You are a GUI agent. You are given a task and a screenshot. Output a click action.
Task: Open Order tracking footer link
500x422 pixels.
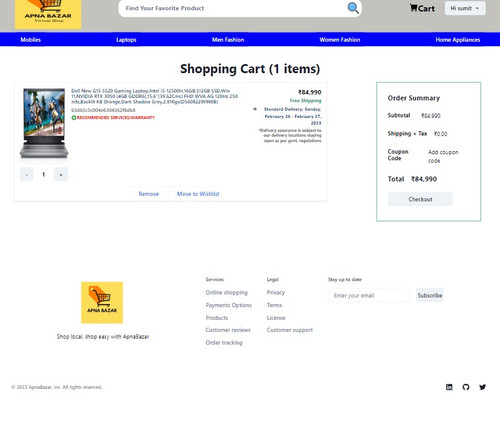[224, 342]
